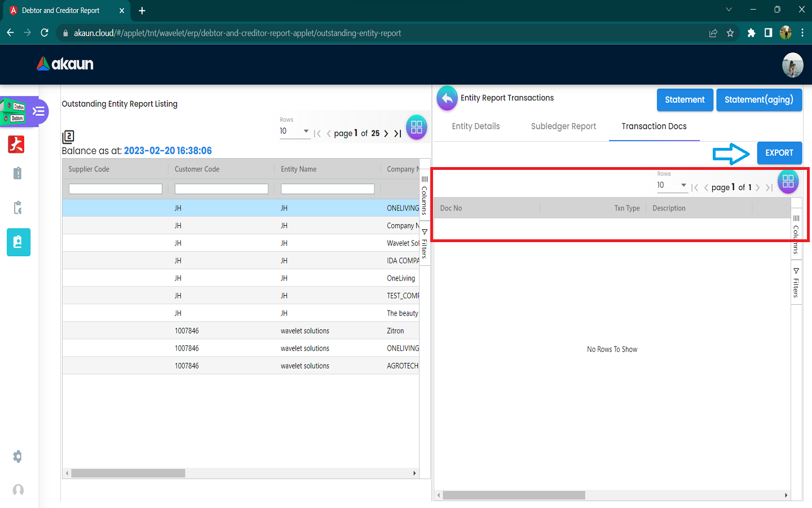Expand the Filters side panel of listing grid
812x508 pixels.
[425, 244]
